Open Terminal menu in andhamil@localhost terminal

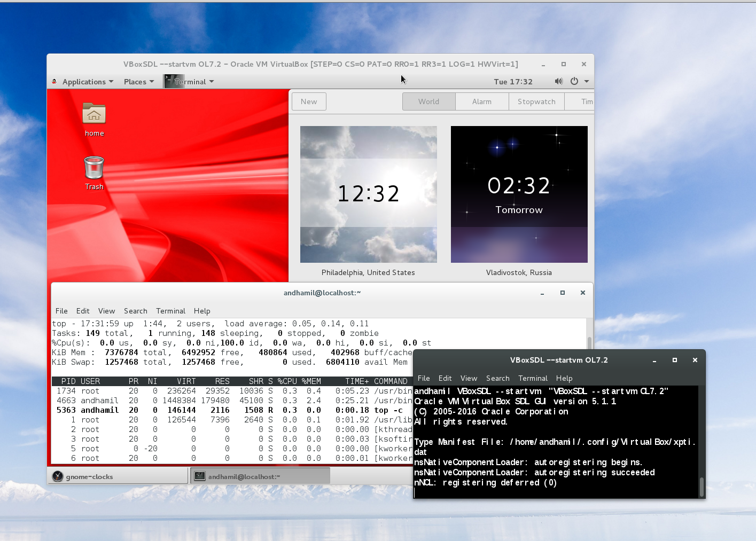pos(170,311)
